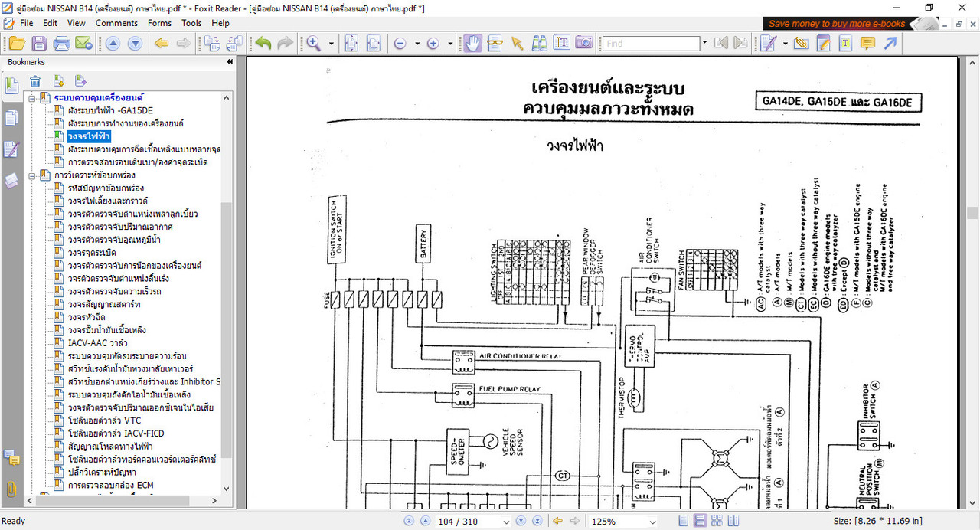Screen dimensions: 980x530
Task: Select the Arrow drawing tool
Action: click(890, 44)
